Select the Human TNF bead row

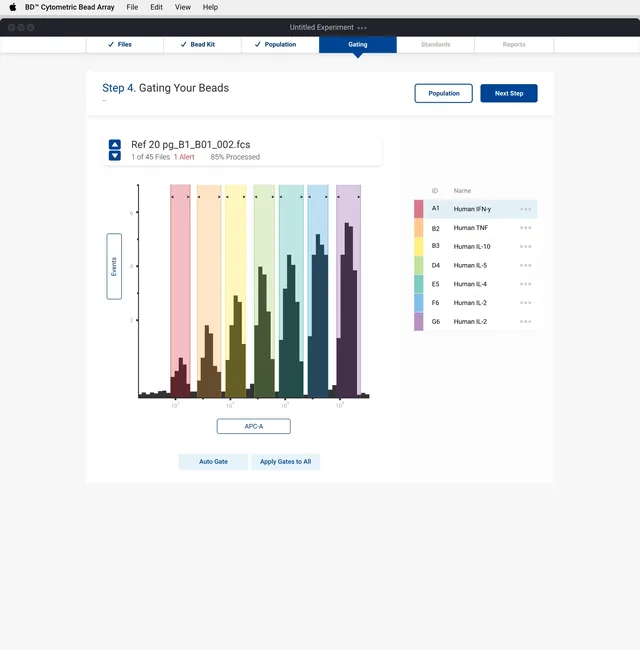click(476, 228)
